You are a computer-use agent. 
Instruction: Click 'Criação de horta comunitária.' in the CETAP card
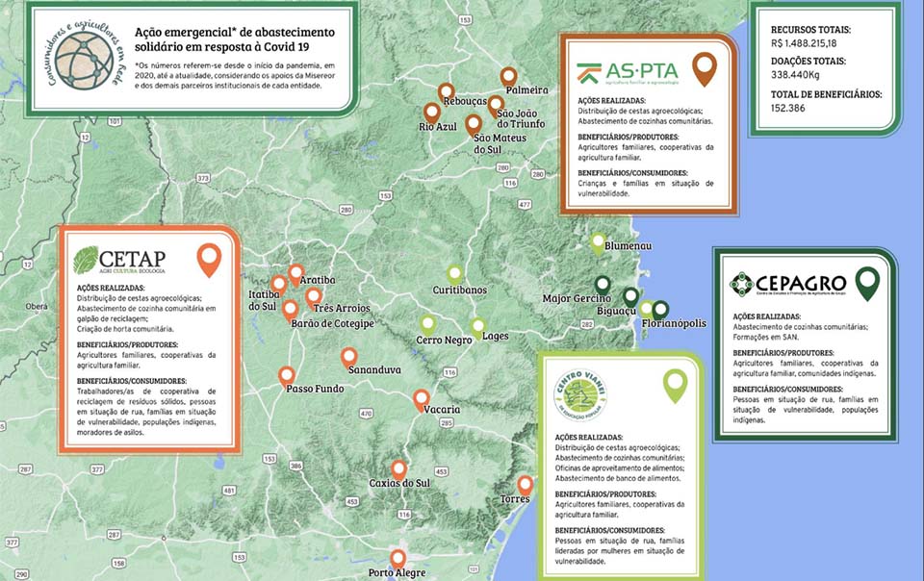125,329
